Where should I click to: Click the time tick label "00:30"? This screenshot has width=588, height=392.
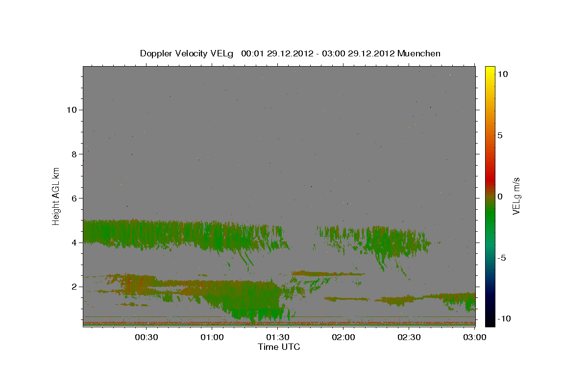point(147,337)
